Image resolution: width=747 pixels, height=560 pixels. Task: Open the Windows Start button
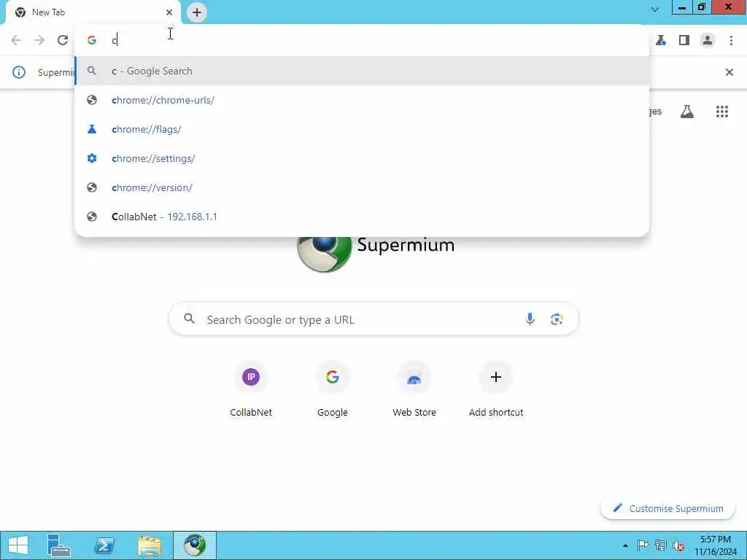click(x=18, y=545)
